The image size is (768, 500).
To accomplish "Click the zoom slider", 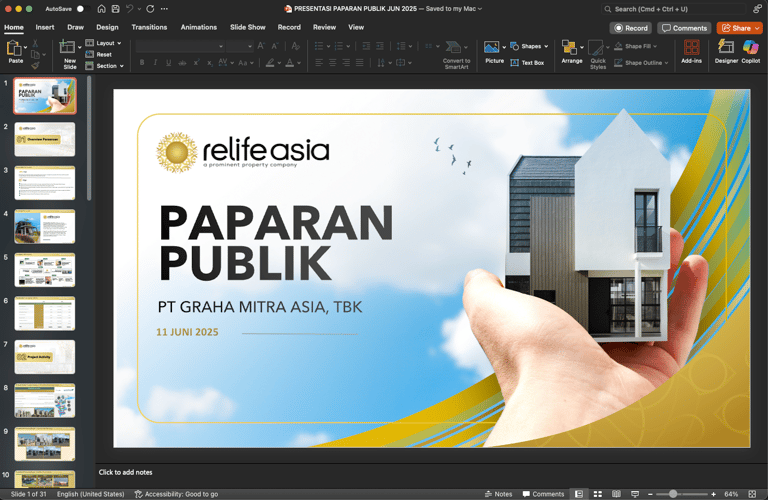I will (x=681, y=494).
